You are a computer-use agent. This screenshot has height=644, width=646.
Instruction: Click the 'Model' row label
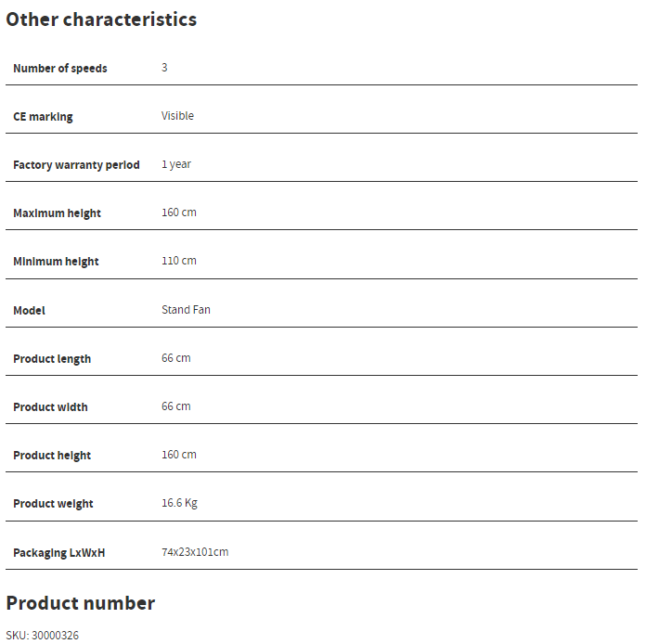click(x=29, y=311)
